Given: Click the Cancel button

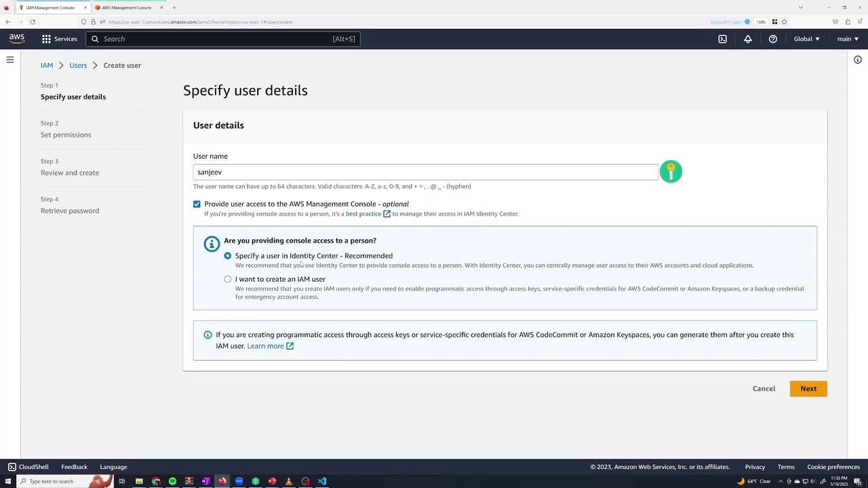Looking at the screenshot, I should click(764, 388).
